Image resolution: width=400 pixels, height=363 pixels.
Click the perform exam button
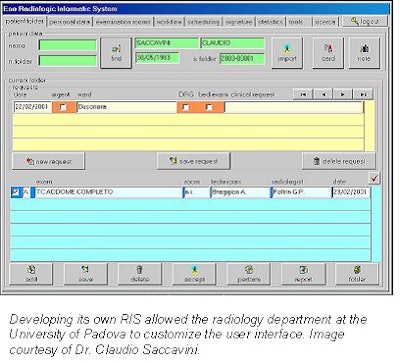point(249,274)
